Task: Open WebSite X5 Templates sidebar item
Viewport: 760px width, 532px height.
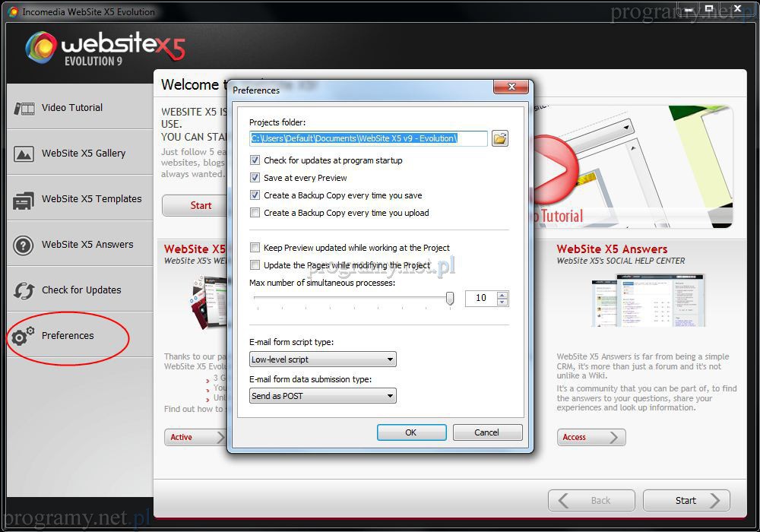Action: click(x=91, y=199)
